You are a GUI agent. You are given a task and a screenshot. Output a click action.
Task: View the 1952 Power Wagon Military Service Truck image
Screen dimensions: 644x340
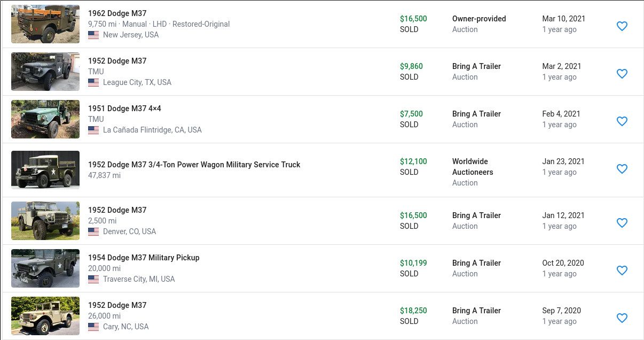point(45,170)
